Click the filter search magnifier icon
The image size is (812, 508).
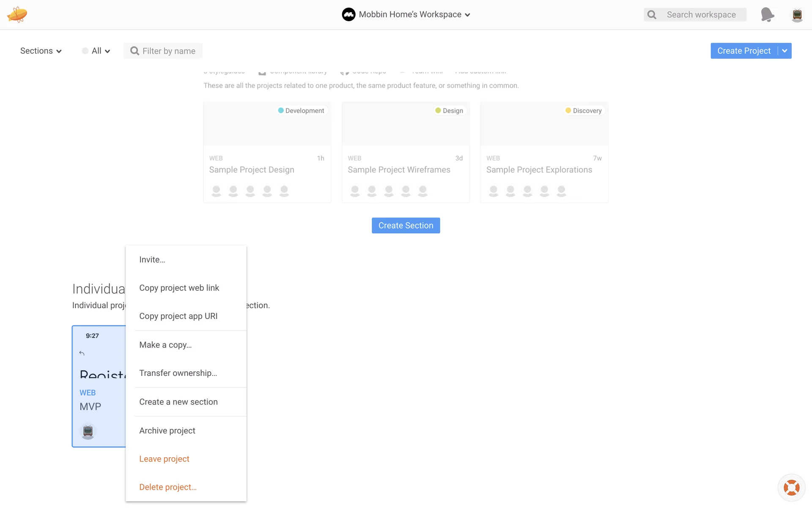(134, 51)
